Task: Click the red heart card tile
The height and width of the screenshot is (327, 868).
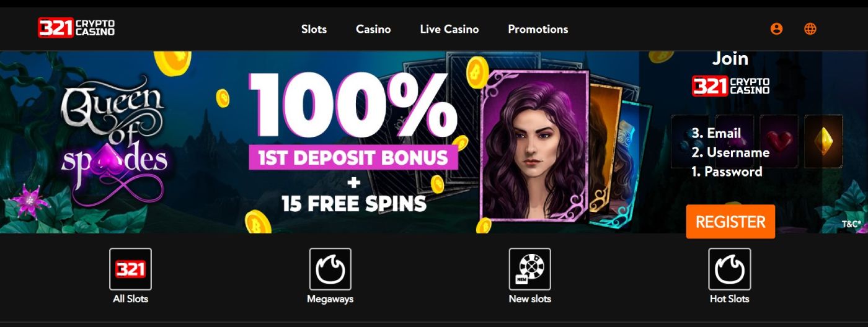Action: coord(779,141)
